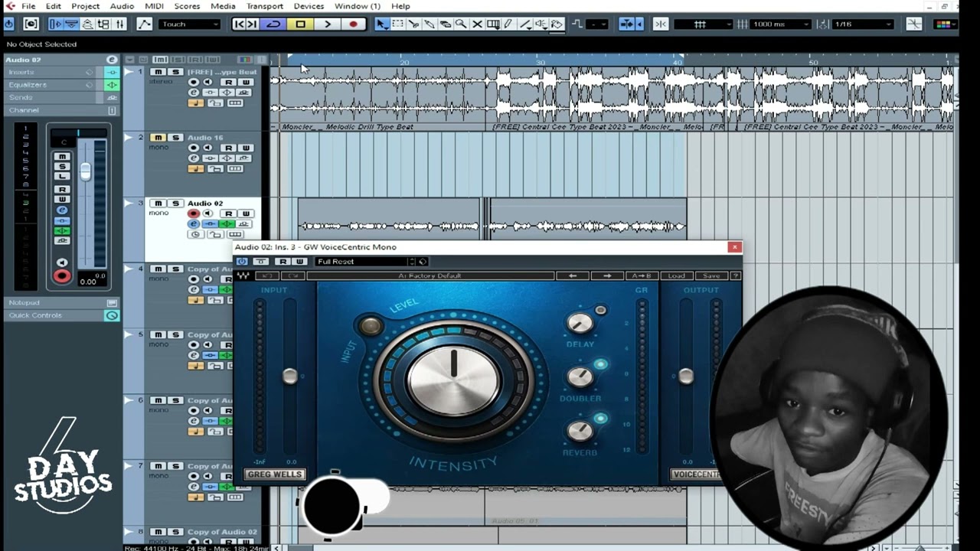Viewport: 980px width, 551px height.
Task: Open the Devices menu
Action: (309, 6)
